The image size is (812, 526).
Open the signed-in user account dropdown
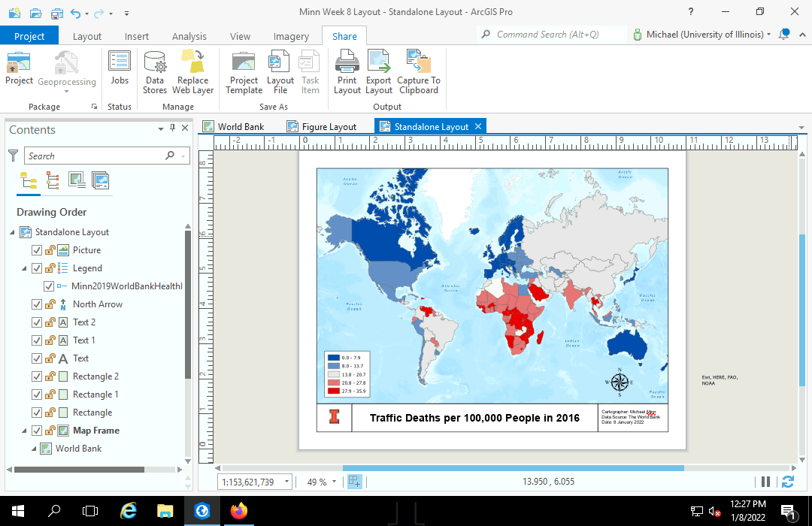click(768, 35)
